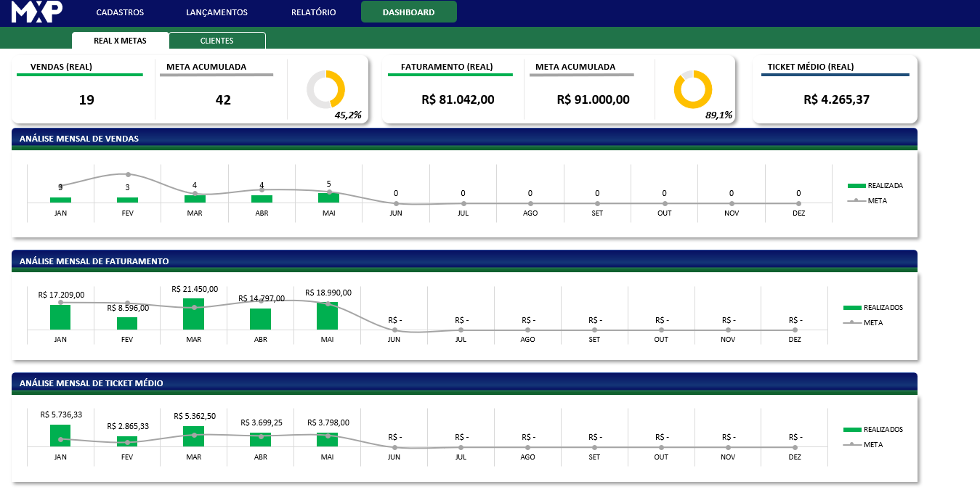This screenshot has height=490, width=980.
Task: Click the FEV meta point in sales chart
Action: pos(128,174)
